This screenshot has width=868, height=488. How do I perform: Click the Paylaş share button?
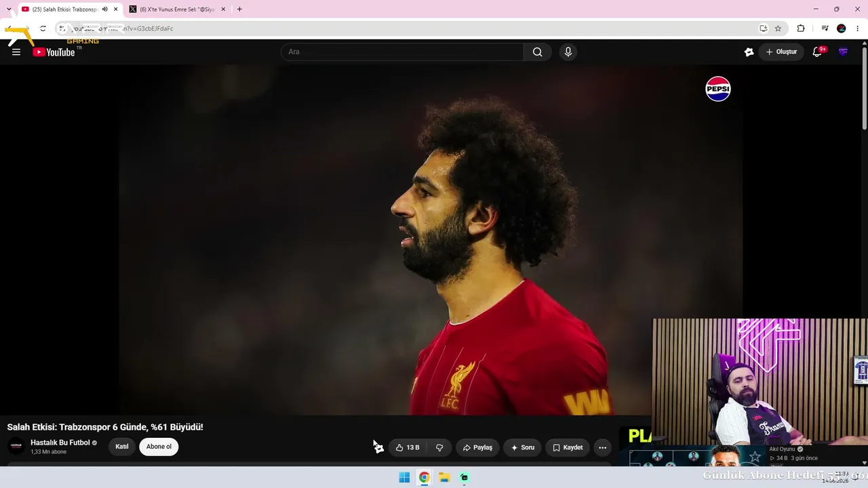(477, 447)
